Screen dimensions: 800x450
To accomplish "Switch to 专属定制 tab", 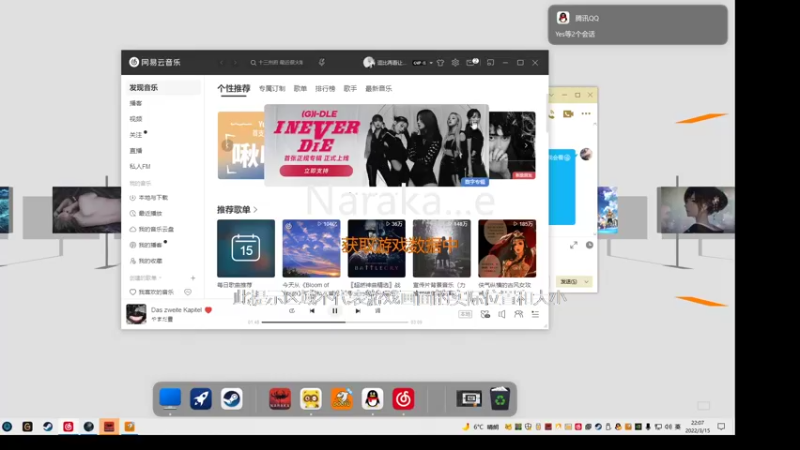I will coord(272,89).
